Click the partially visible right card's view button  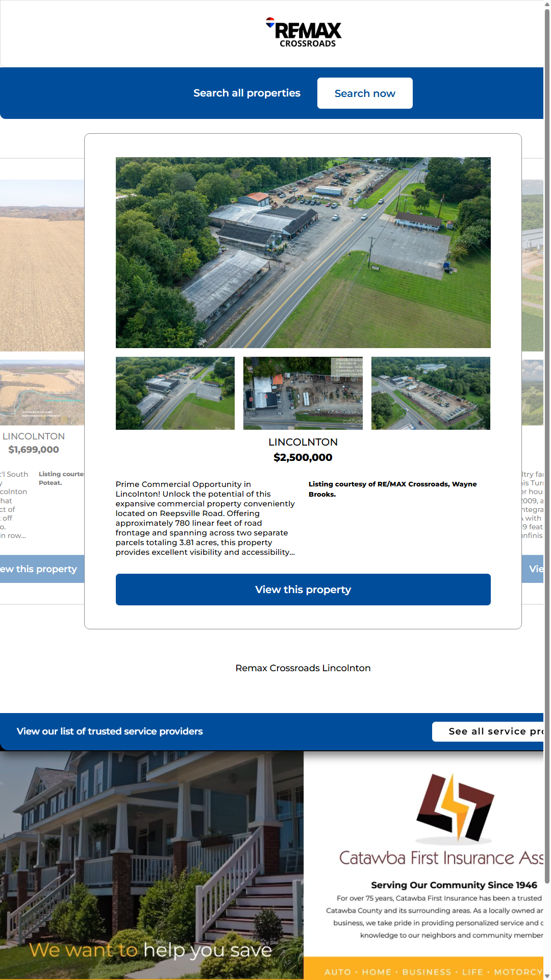[534, 569]
